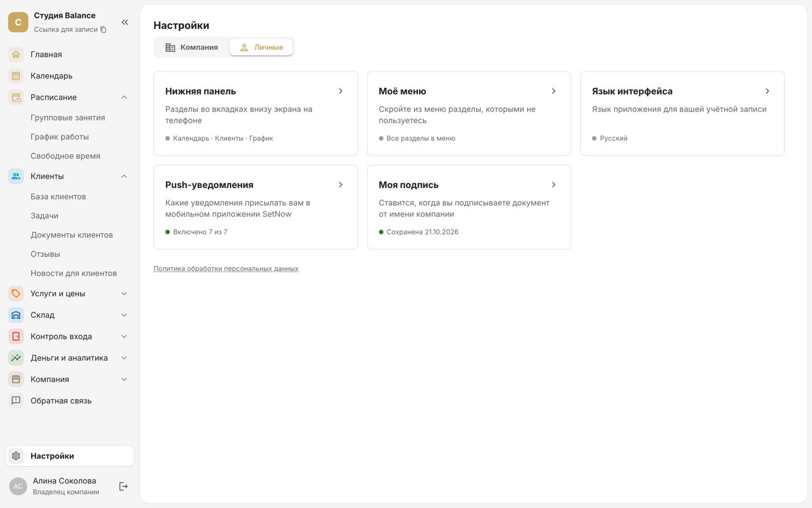812x508 pixels.
Task: Open График работы menu item
Action: [x=60, y=137]
